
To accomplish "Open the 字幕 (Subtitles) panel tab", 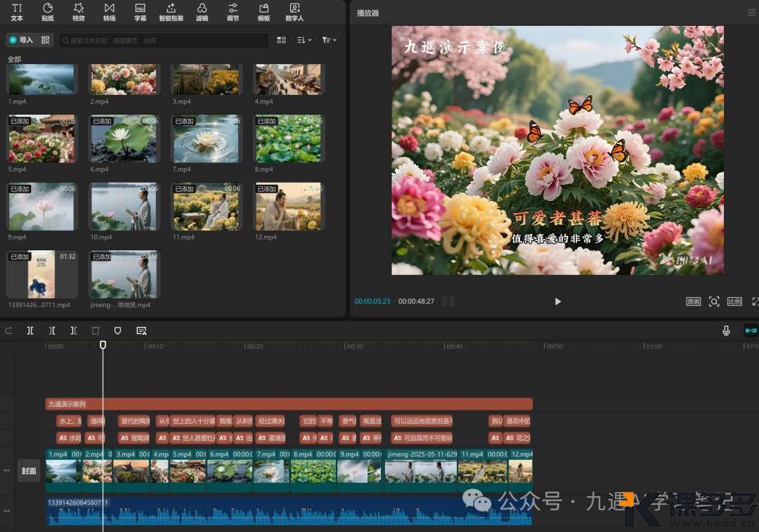I will (x=141, y=12).
